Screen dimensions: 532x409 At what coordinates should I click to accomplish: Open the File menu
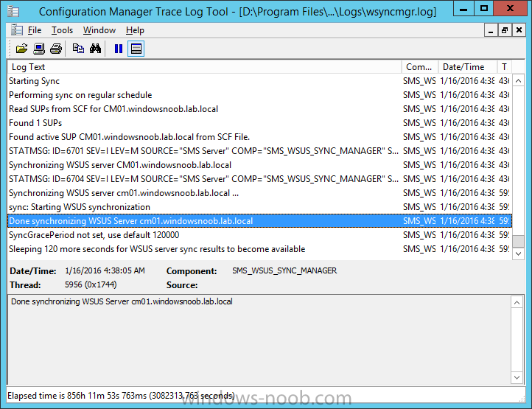pos(35,30)
